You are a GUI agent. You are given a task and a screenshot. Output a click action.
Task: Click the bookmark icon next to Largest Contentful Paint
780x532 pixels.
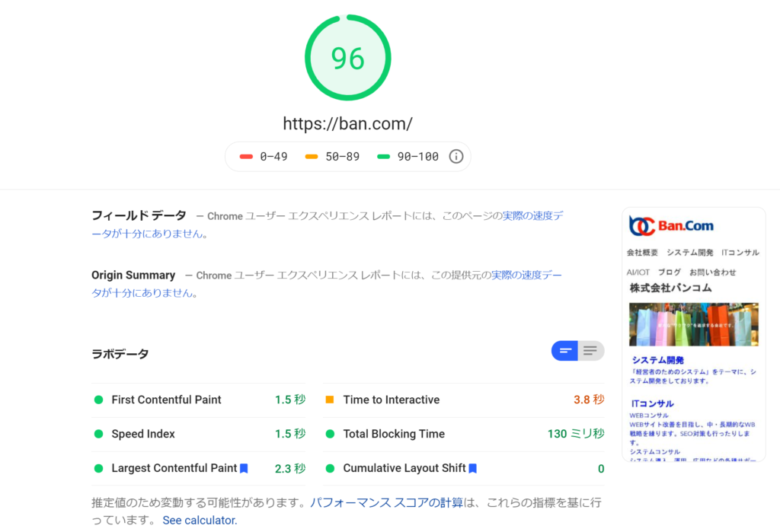click(x=244, y=469)
